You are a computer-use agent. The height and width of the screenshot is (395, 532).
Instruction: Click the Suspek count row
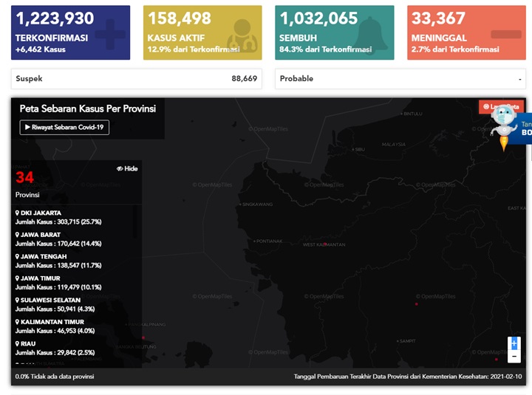(x=137, y=79)
